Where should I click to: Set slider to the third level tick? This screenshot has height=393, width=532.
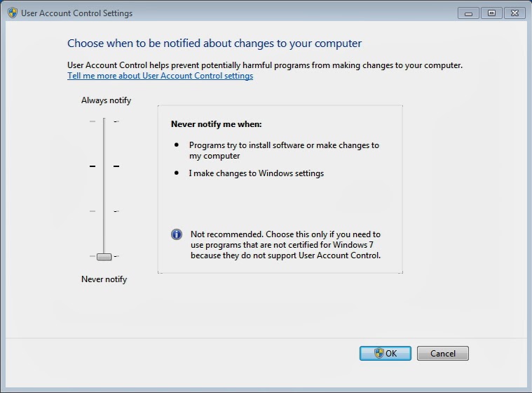tap(104, 211)
